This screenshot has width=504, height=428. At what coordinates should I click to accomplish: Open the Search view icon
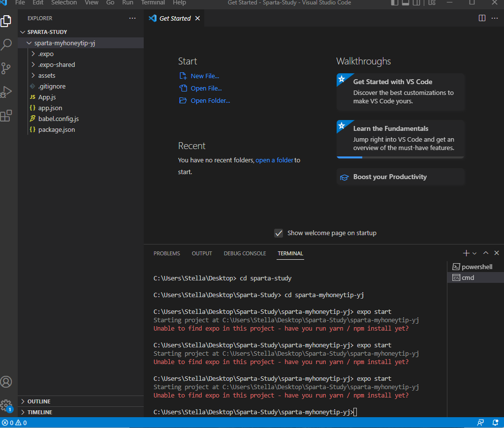click(6, 44)
